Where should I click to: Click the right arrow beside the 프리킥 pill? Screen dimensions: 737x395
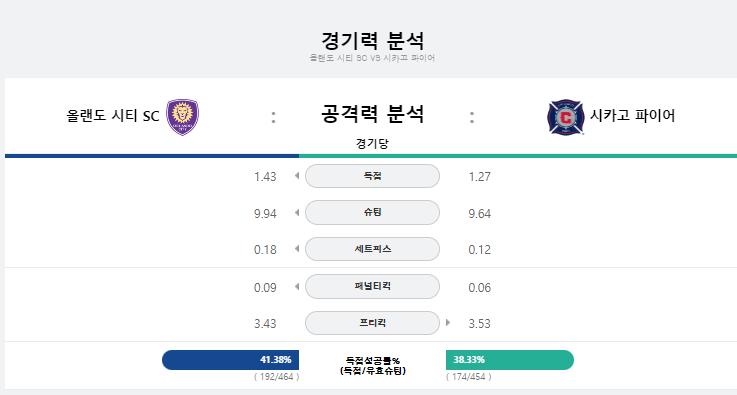tap(448, 323)
